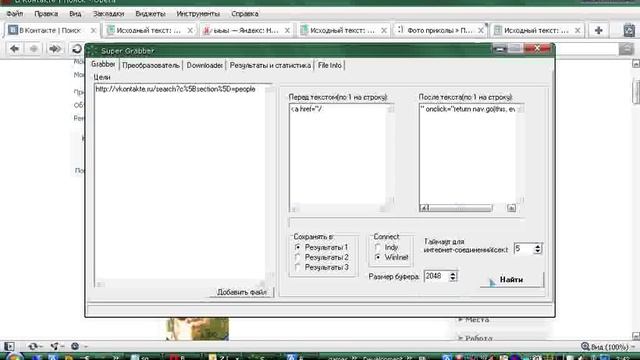The image size is (640, 360).
Task: Adjust buffer size with spinner arrows
Action: point(453,276)
